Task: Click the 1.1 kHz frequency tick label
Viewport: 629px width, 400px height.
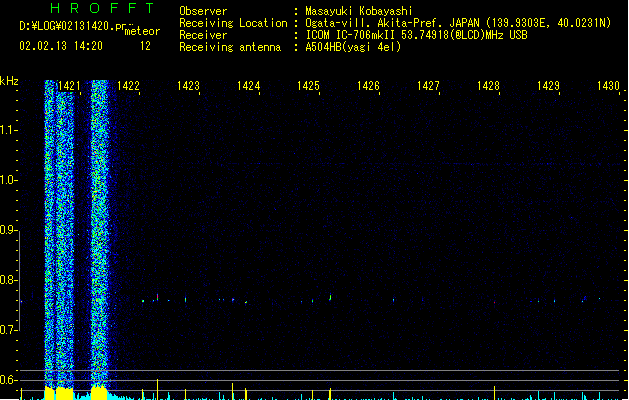Action: pos(7,130)
